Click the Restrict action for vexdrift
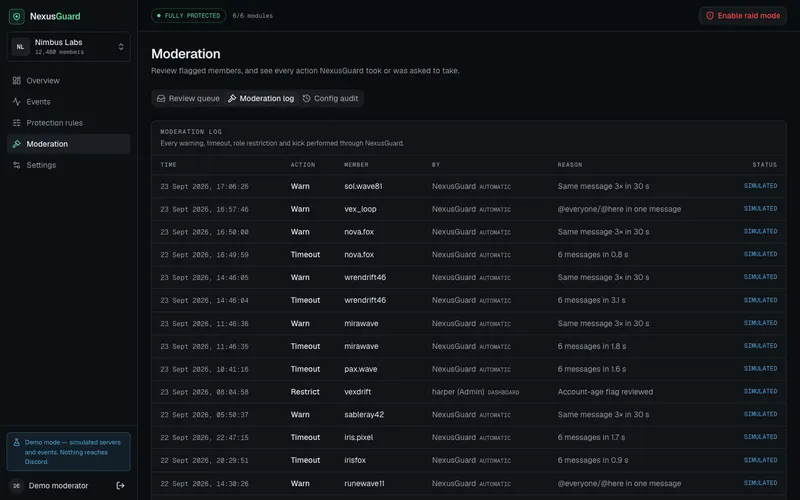 pyautogui.click(x=305, y=392)
